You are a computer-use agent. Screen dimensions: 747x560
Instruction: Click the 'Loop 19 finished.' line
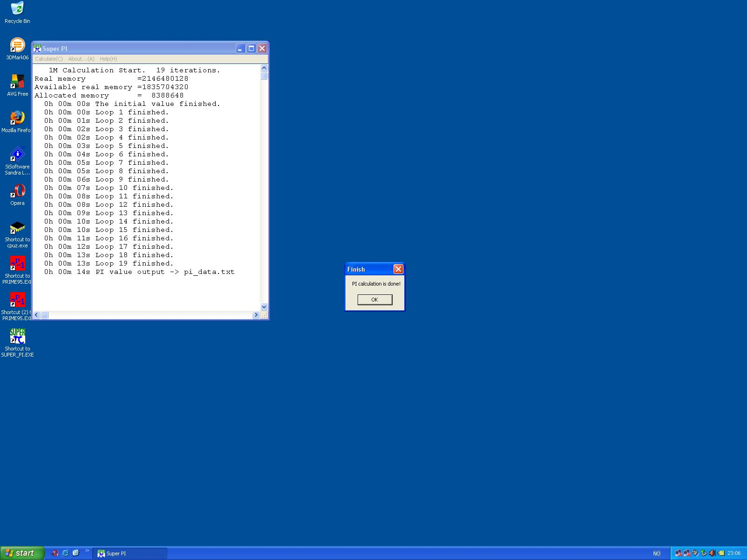pos(109,264)
